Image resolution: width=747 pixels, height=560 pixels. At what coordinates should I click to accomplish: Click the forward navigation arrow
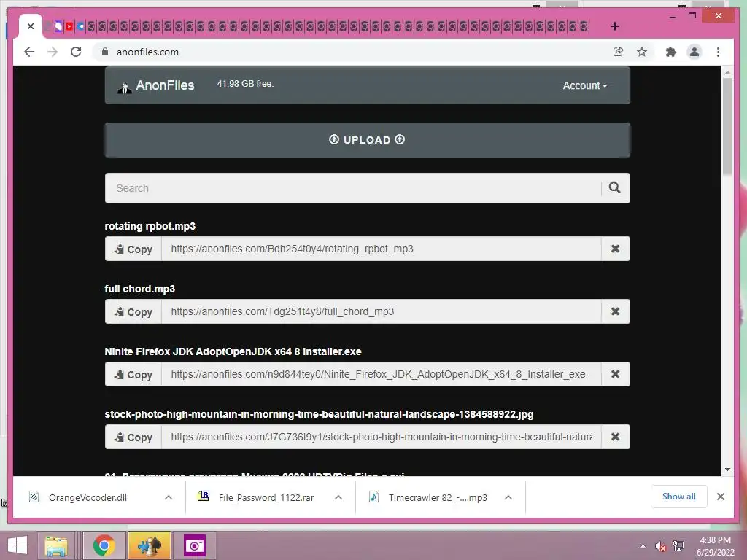(x=53, y=52)
